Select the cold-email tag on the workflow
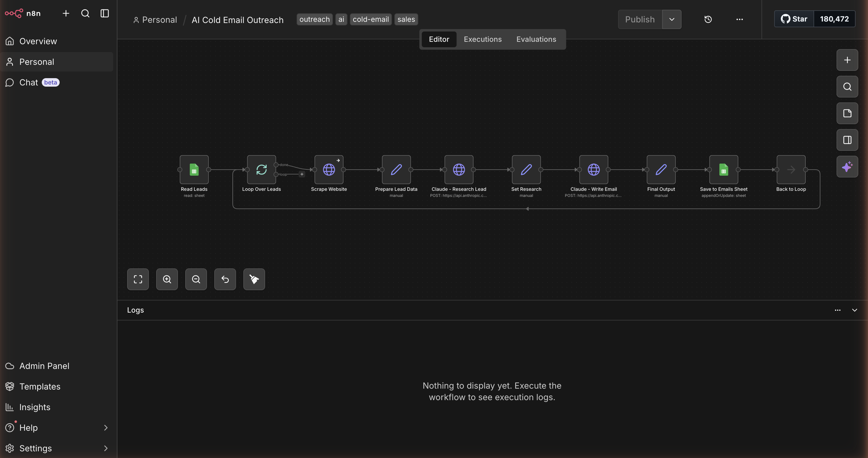 click(370, 19)
